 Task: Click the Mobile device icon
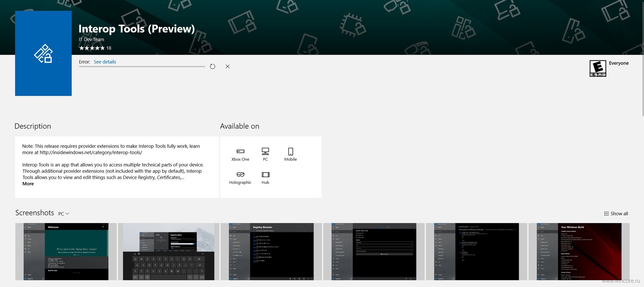point(291,151)
